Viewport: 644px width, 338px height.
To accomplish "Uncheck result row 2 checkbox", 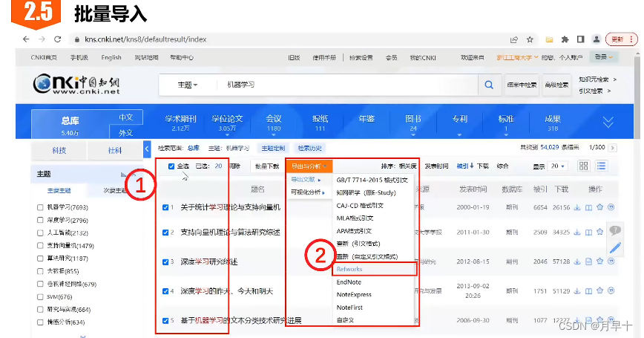I will pyautogui.click(x=165, y=233).
